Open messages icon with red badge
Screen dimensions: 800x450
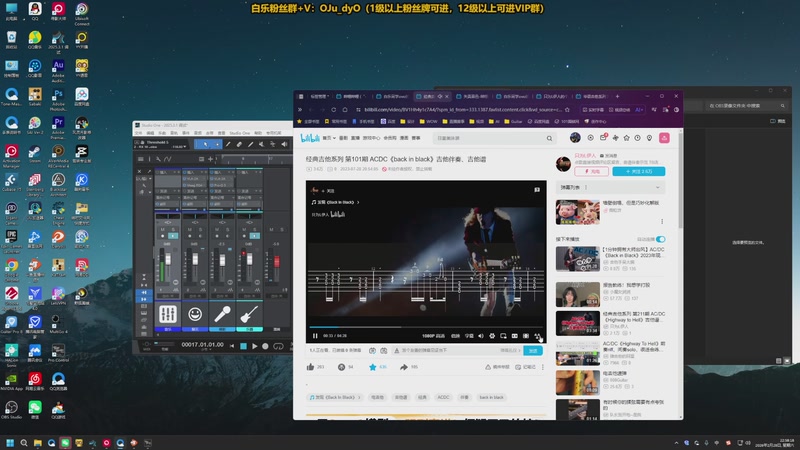pos(603,138)
